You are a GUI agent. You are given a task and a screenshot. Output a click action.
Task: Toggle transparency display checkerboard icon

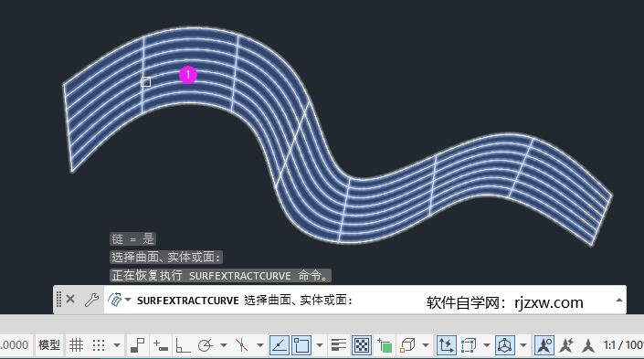coord(362,345)
